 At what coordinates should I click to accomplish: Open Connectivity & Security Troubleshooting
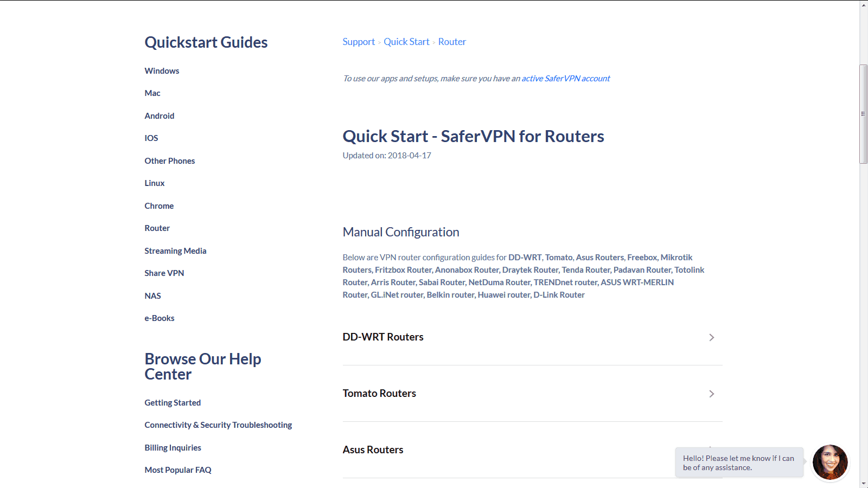coord(218,425)
